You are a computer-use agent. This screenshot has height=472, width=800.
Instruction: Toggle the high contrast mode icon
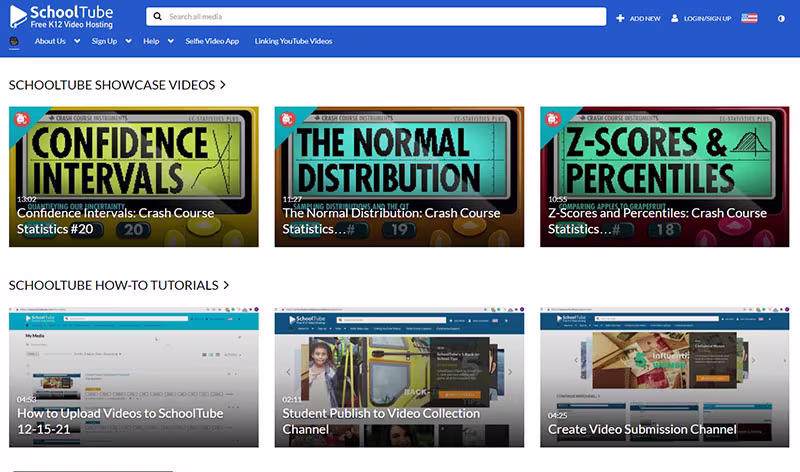pyautogui.click(x=781, y=18)
